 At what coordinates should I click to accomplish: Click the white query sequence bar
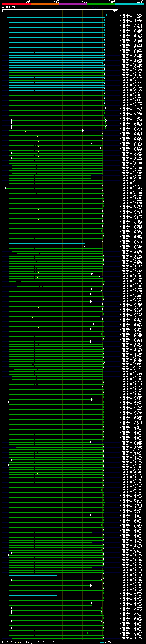pos(60,10)
